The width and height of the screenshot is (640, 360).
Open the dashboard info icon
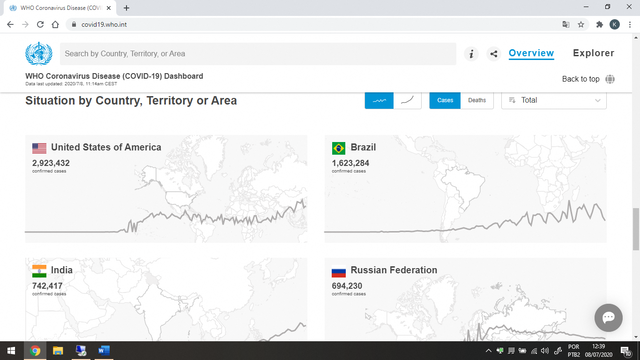pyautogui.click(x=471, y=53)
